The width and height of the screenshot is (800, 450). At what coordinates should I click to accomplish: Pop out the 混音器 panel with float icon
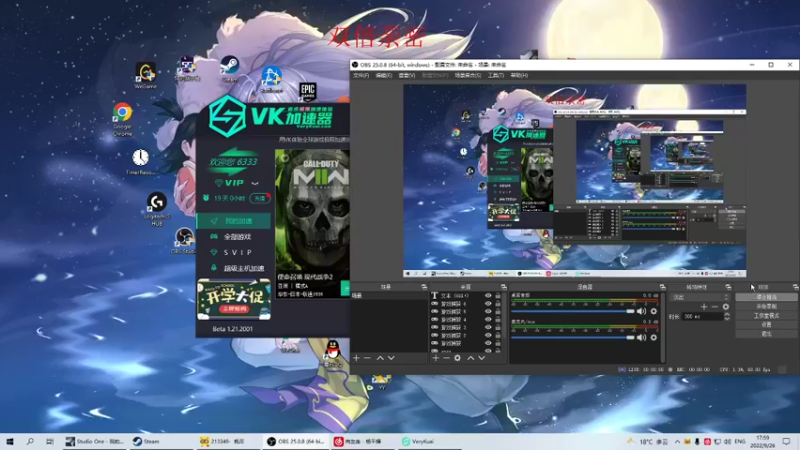point(662,287)
